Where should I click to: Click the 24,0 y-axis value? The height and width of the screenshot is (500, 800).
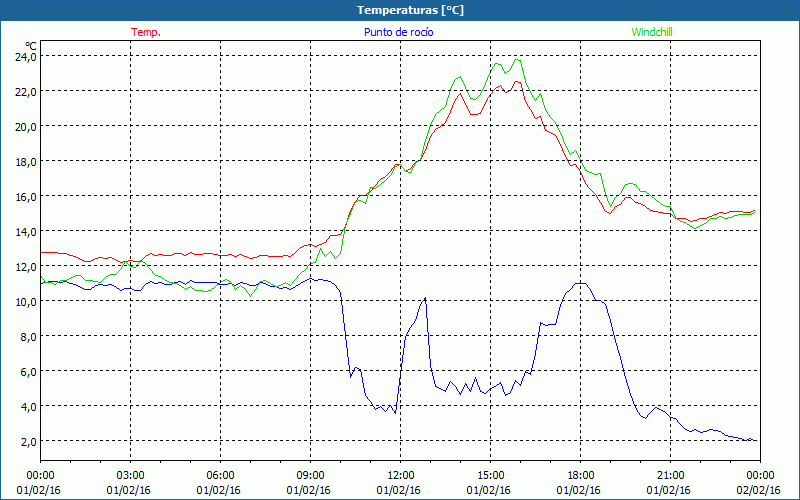click(26, 57)
